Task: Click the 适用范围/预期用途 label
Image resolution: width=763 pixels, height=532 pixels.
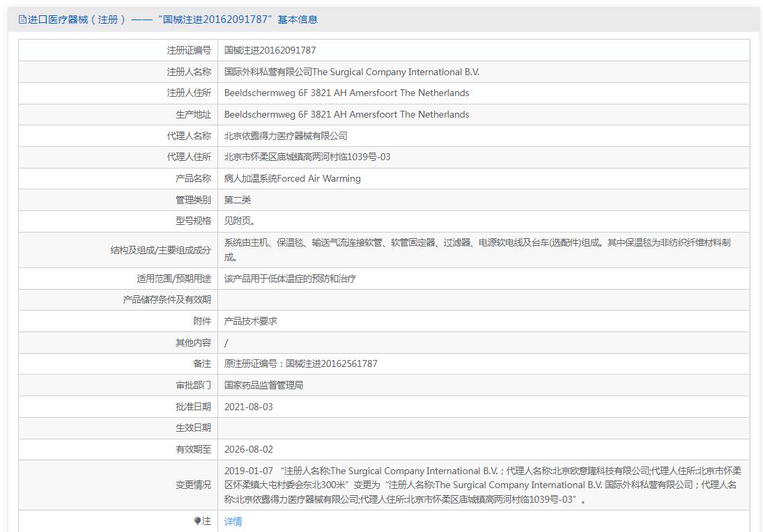Action: click(174, 279)
